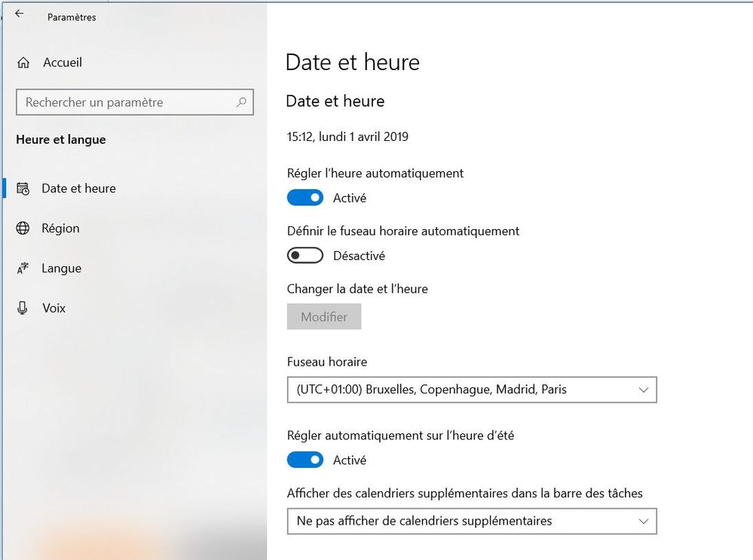The height and width of the screenshot is (560, 753).
Task: Click the Heure et langue heading
Action: click(61, 139)
